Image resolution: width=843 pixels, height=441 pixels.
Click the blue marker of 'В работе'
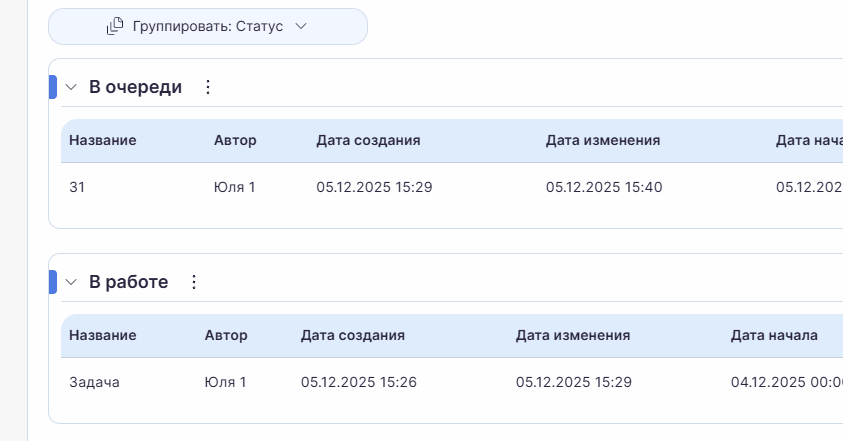53,282
